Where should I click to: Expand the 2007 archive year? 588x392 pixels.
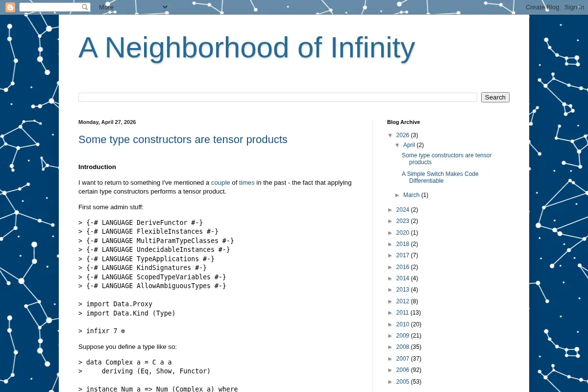[391, 359]
